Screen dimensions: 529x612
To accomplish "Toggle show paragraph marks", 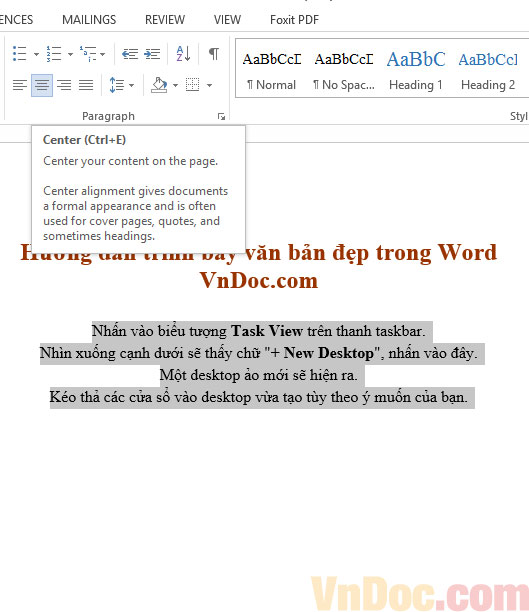I will point(214,54).
